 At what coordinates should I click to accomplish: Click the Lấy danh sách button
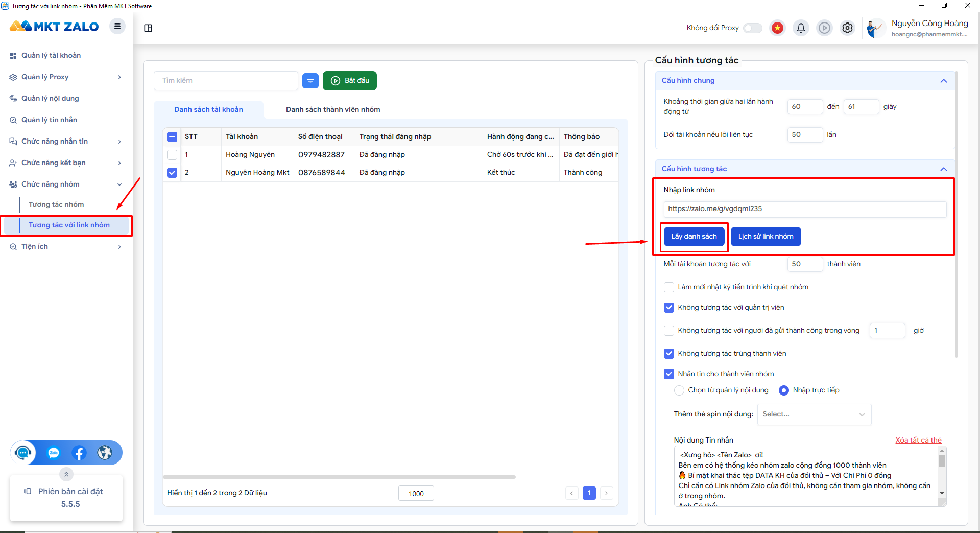(x=694, y=237)
